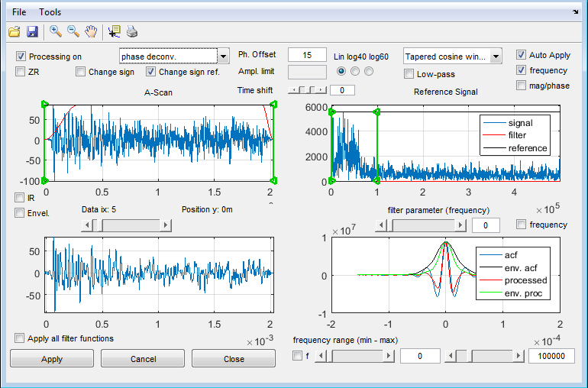Select the log40 scale radio button
This screenshot has height=388, width=588.
pos(355,71)
